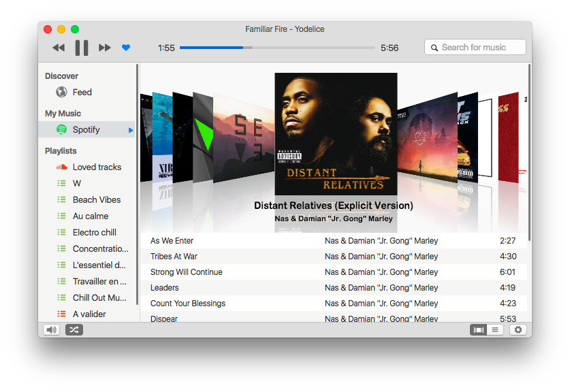570x392 pixels.
Task: Select the underwater Nevermind album cover
Action: click(x=163, y=138)
